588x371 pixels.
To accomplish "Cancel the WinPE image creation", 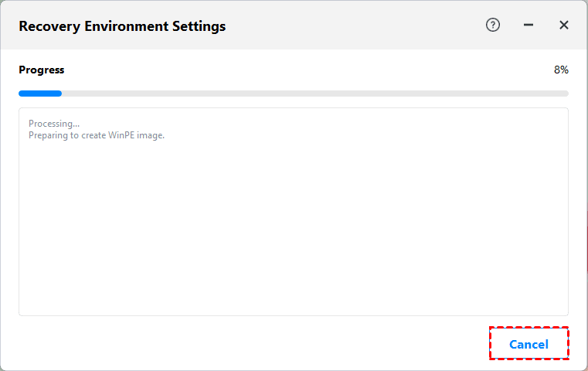I will click(x=529, y=344).
